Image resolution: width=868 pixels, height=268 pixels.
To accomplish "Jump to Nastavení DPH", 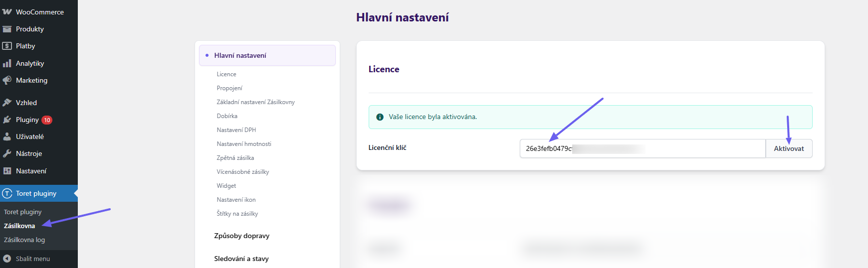I will (236, 130).
